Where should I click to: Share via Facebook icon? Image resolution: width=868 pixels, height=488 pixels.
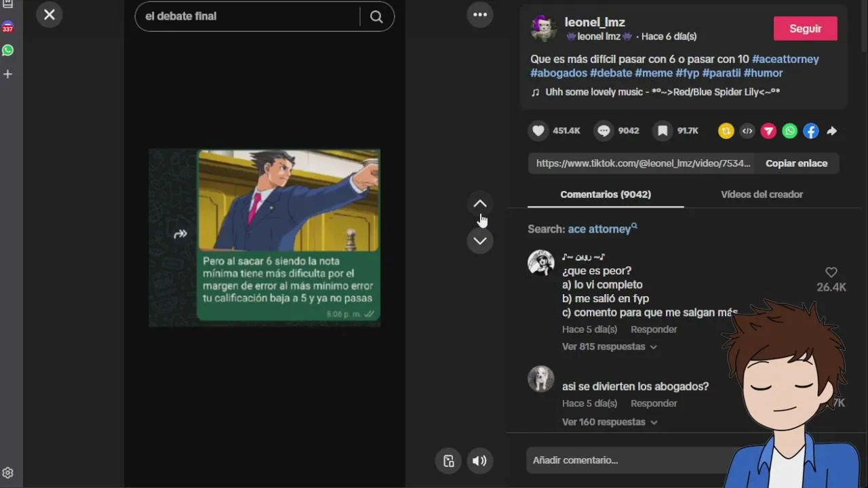coord(811,131)
